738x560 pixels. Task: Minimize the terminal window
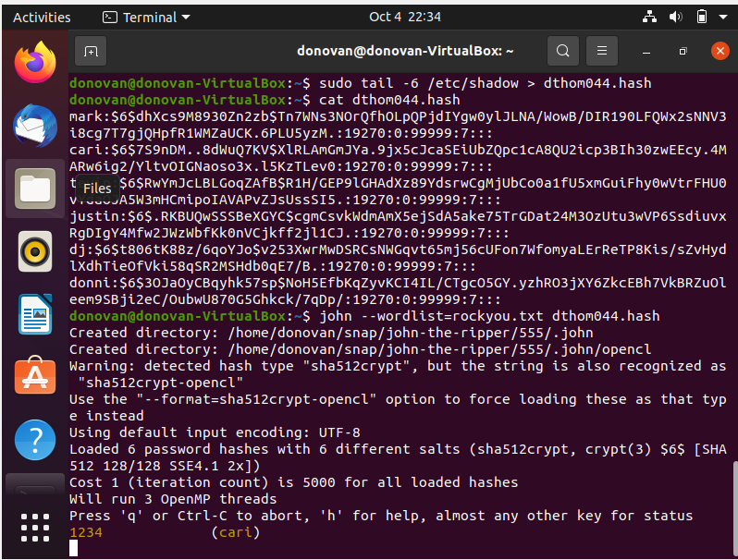tap(646, 51)
